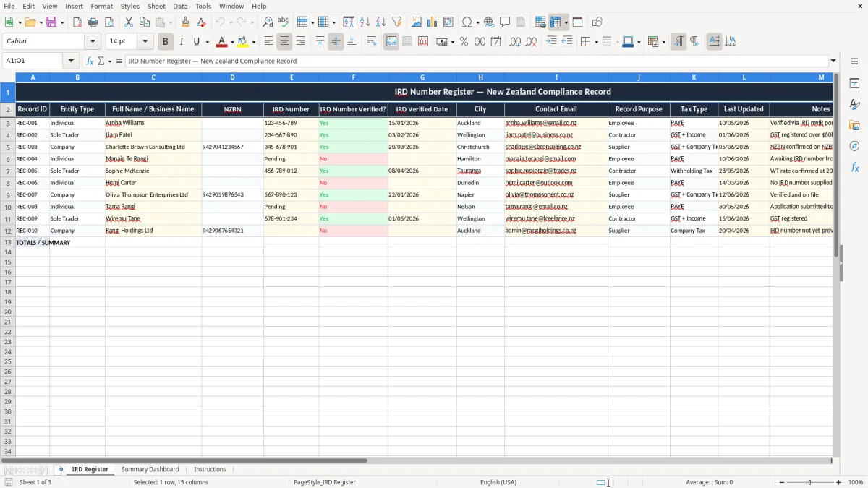Click row header 7
868x488 pixels.
pyautogui.click(x=8, y=171)
